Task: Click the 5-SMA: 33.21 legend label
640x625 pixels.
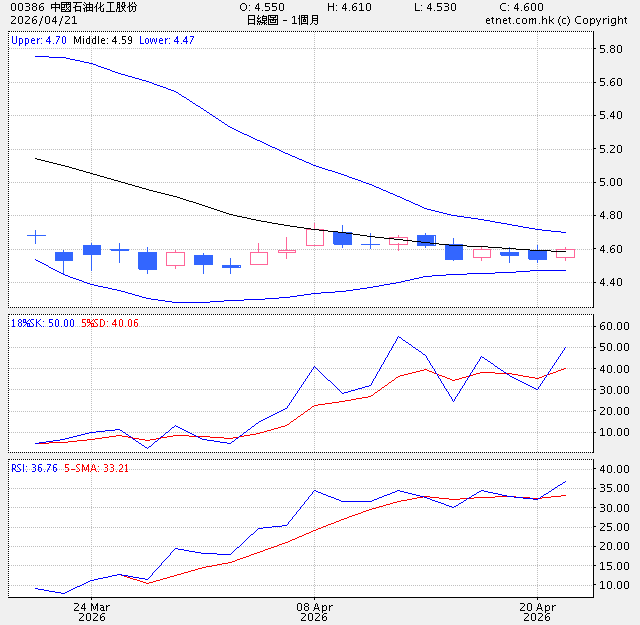Action: 100,466
